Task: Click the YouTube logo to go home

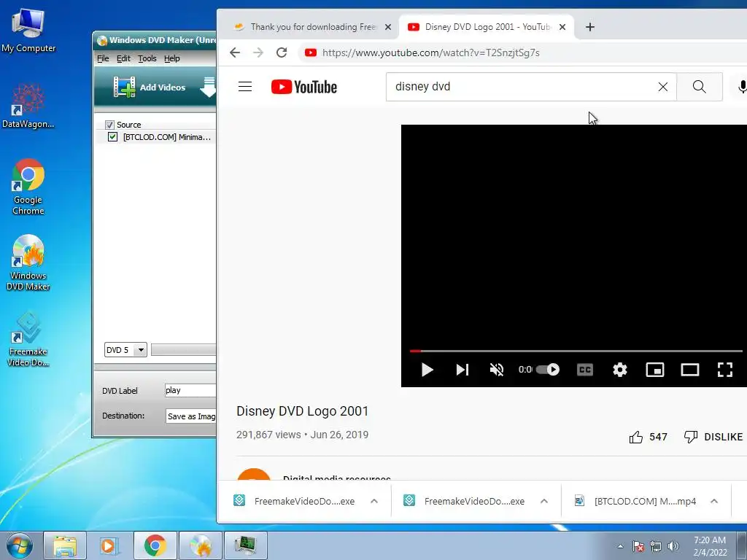Action: point(304,87)
